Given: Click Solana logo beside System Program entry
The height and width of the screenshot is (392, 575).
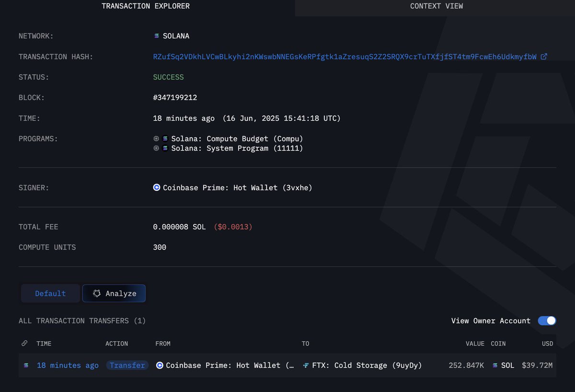Looking at the screenshot, I should tap(165, 149).
